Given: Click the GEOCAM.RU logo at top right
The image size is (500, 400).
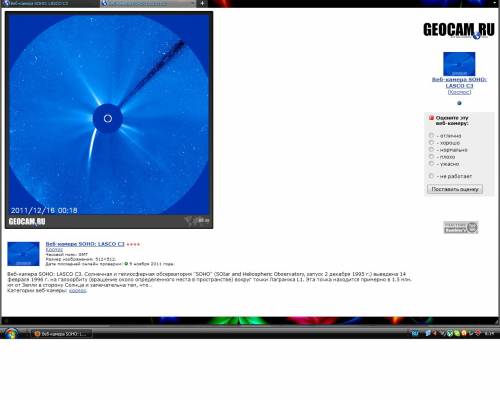Looking at the screenshot, I should 459,30.
